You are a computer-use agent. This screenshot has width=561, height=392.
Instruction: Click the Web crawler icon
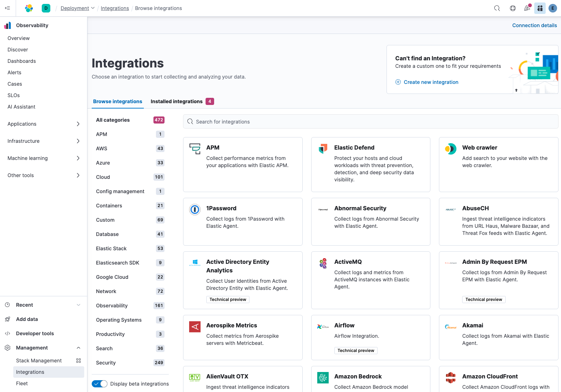pos(451,149)
